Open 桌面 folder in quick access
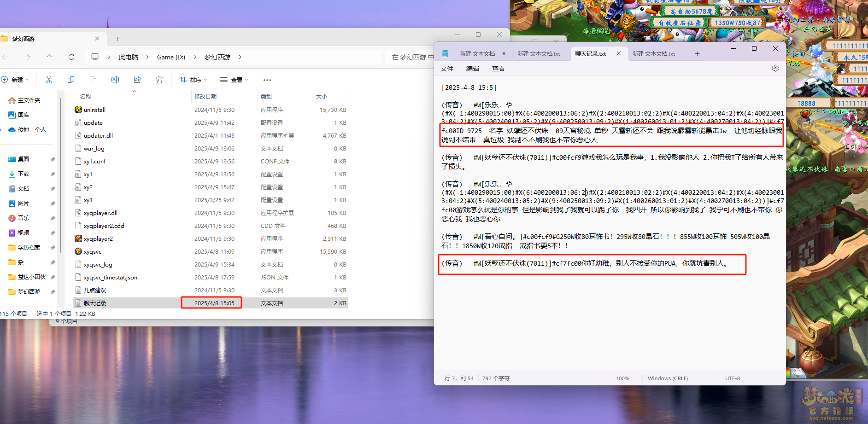This screenshot has height=424, width=868. coord(19,159)
